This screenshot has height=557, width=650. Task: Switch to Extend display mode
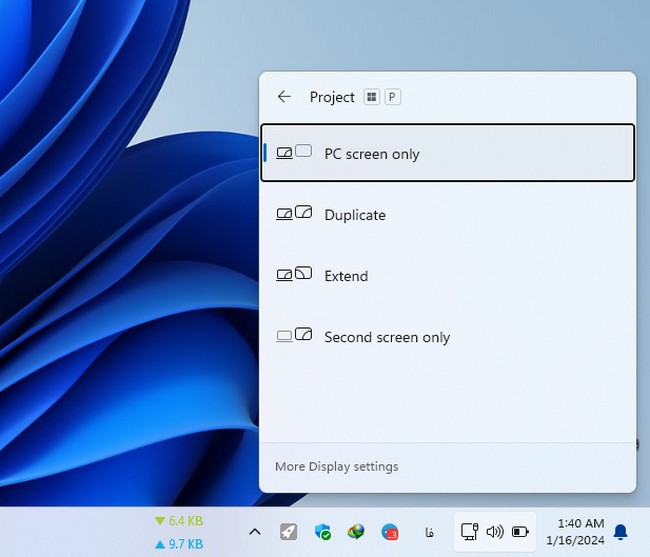(x=447, y=275)
